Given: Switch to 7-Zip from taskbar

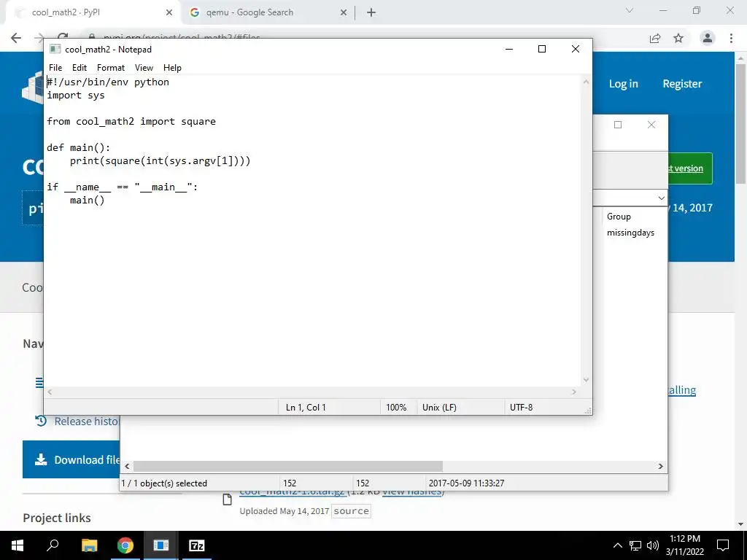Looking at the screenshot, I should click(197, 545).
